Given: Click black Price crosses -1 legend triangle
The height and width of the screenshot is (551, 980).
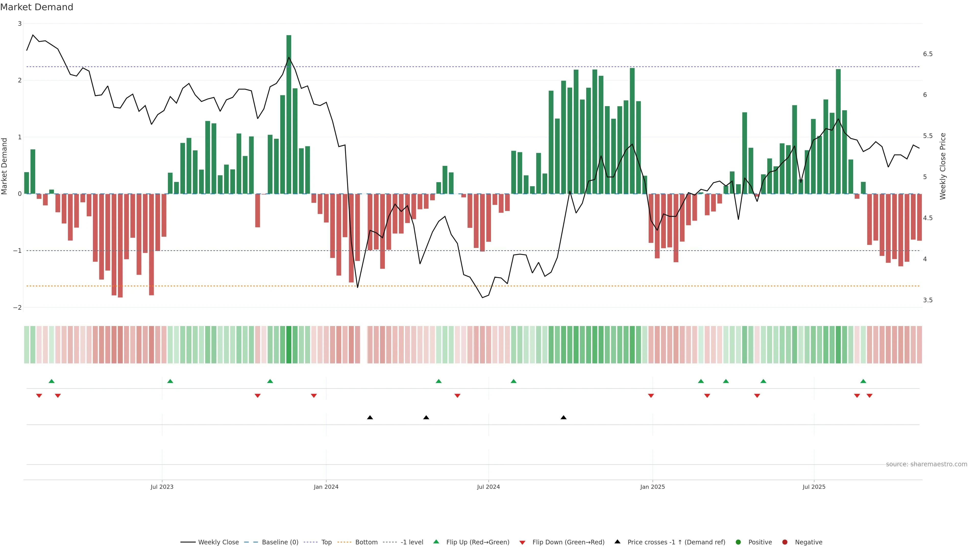Looking at the screenshot, I should (617, 542).
